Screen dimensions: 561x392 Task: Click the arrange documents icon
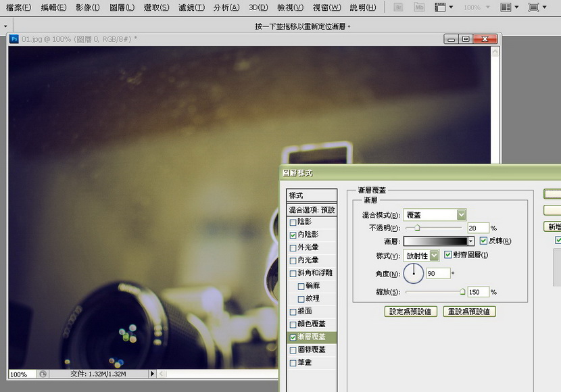click(506, 7)
